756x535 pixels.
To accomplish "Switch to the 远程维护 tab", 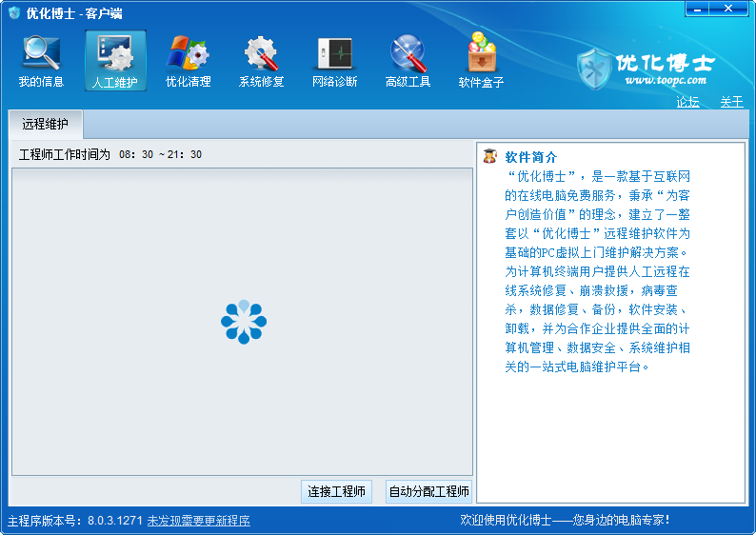I will coord(46,124).
